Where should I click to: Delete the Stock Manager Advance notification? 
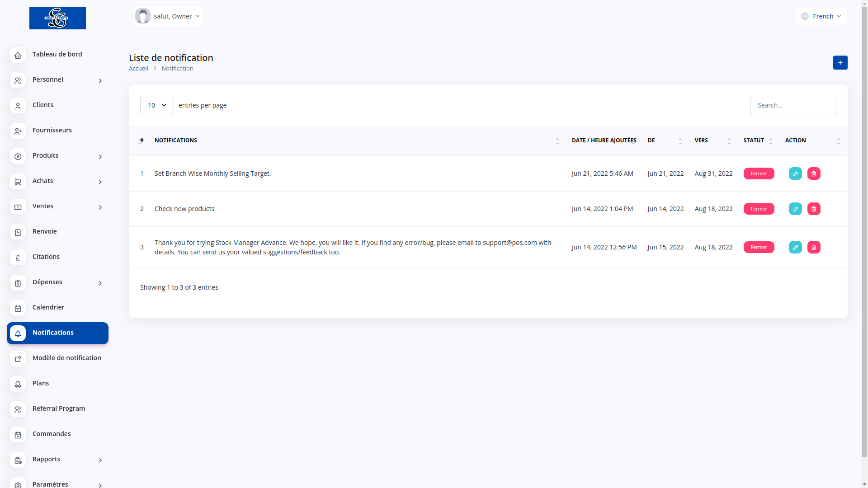814,247
